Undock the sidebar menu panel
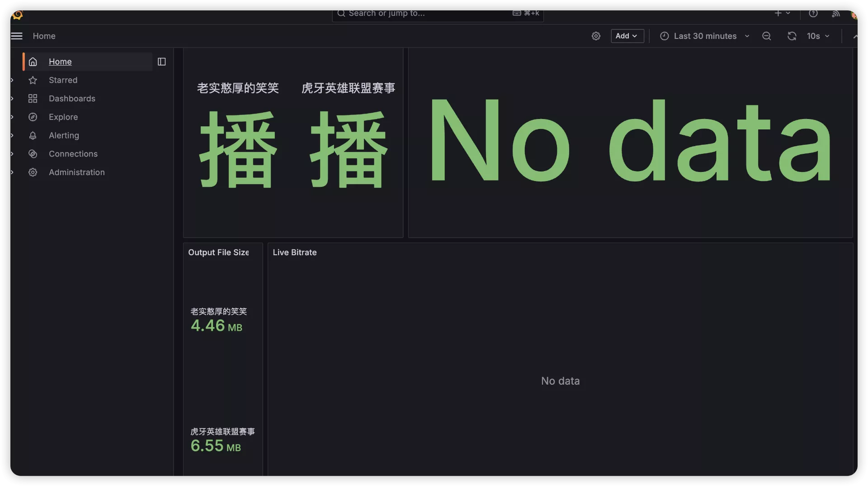The width and height of the screenshot is (868, 486). point(161,62)
